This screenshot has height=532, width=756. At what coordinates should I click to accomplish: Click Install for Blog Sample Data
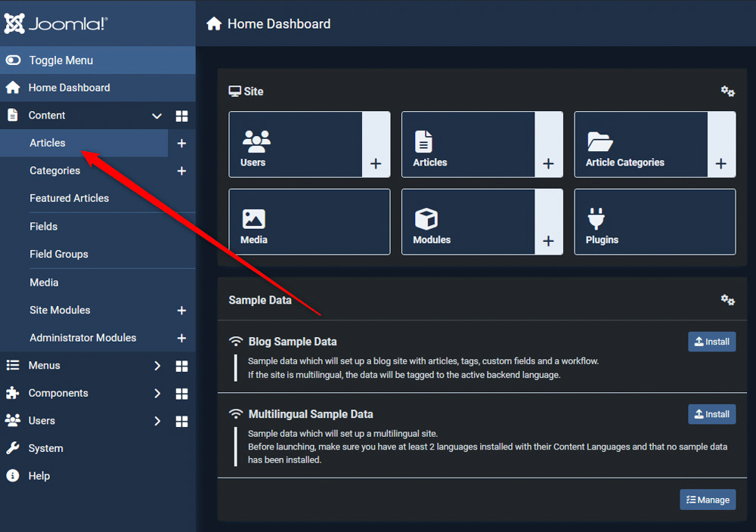tap(711, 342)
